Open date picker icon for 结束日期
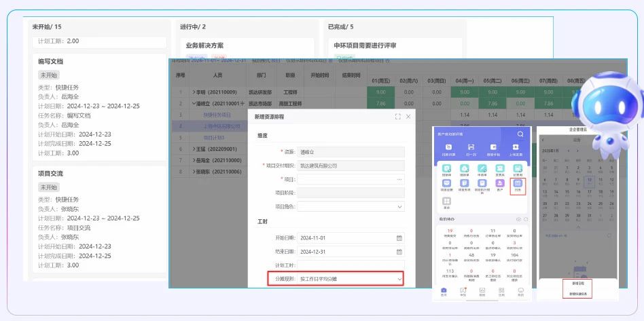This screenshot has width=644, height=321. [399, 251]
